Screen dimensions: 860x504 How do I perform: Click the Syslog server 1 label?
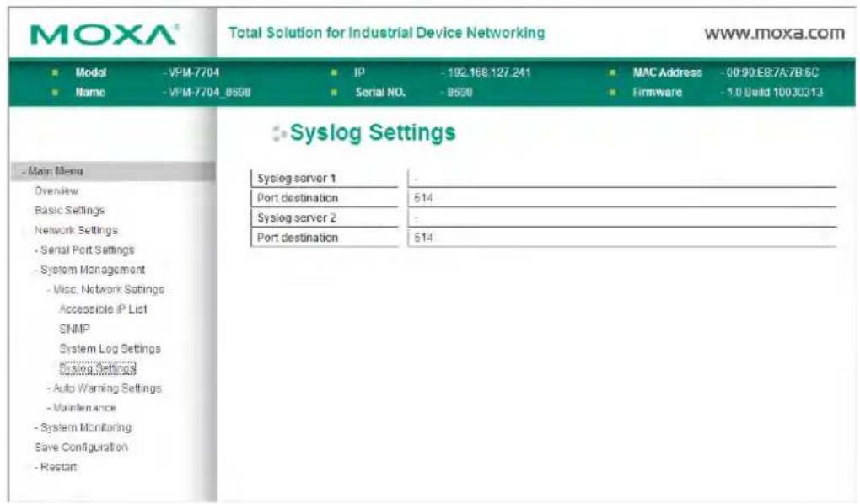(296, 178)
